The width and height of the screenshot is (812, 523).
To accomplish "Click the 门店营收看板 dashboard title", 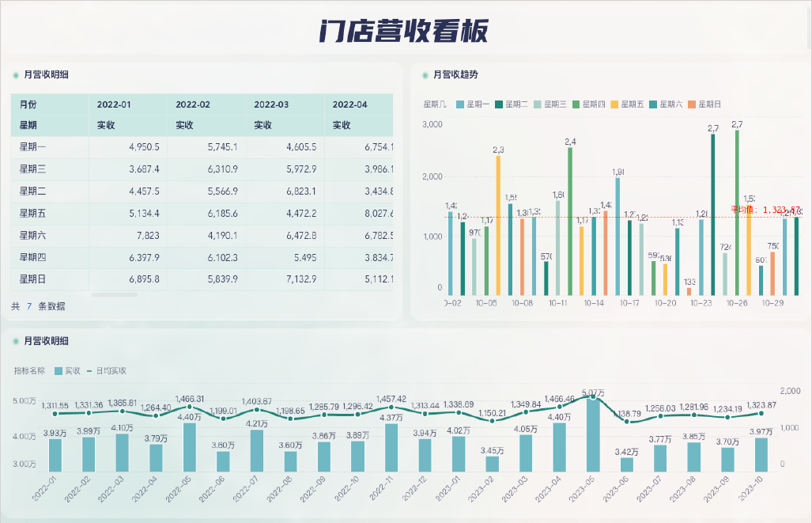I will pos(404,31).
